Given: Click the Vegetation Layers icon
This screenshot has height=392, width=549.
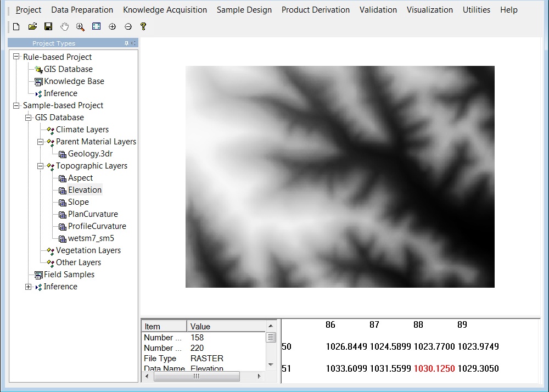Looking at the screenshot, I should [51, 251].
